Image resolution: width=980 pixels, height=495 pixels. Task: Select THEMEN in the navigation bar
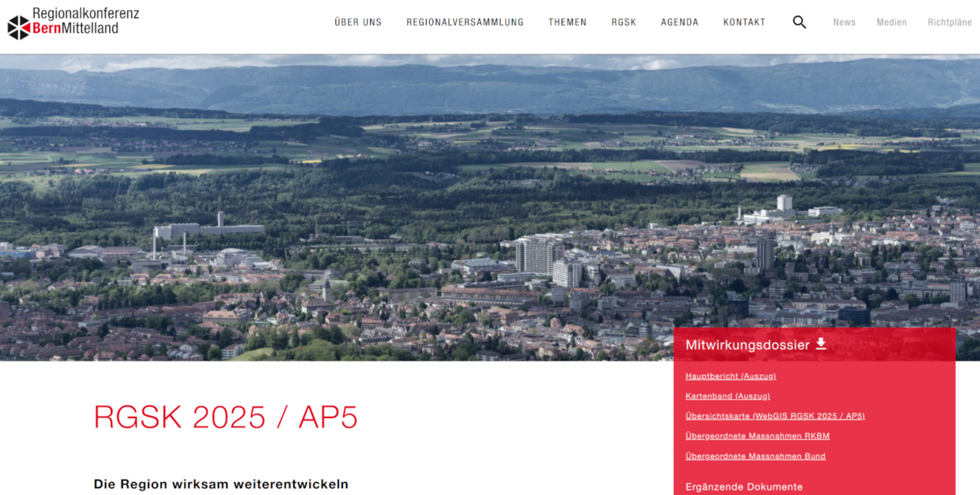pos(567,22)
